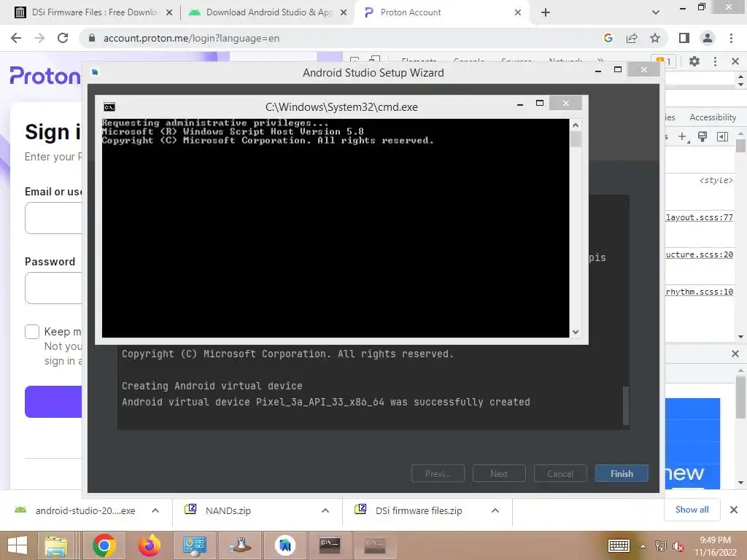
Task: Expand android-studio exe download options
Action: (x=155, y=510)
